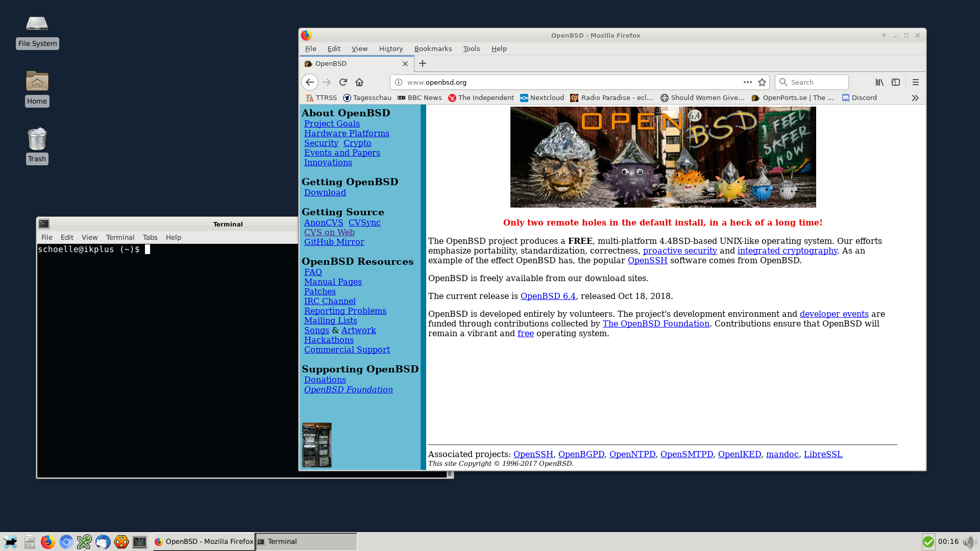Open the Tabs menu in Terminal
The height and width of the screenshot is (551, 980).
pyautogui.click(x=150, y=237)
